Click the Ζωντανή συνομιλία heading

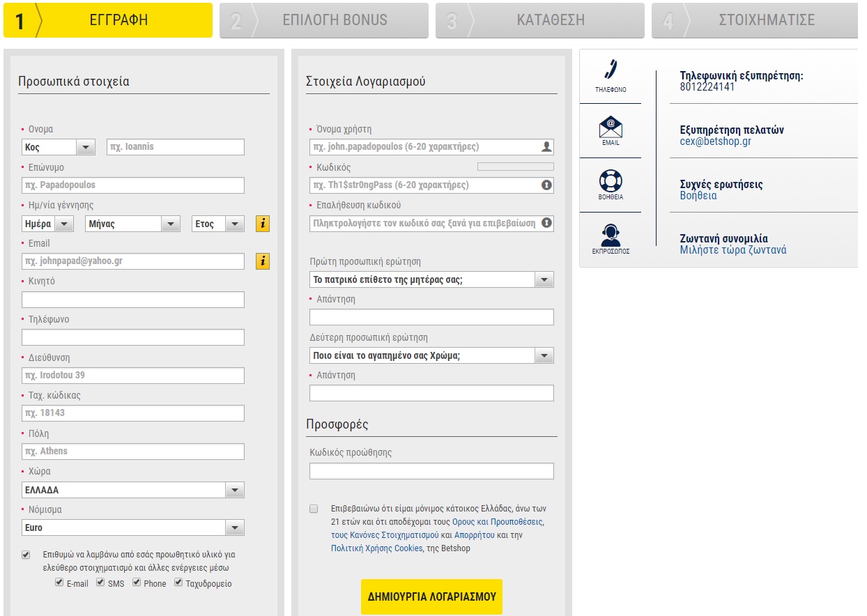tap(724, 238)
